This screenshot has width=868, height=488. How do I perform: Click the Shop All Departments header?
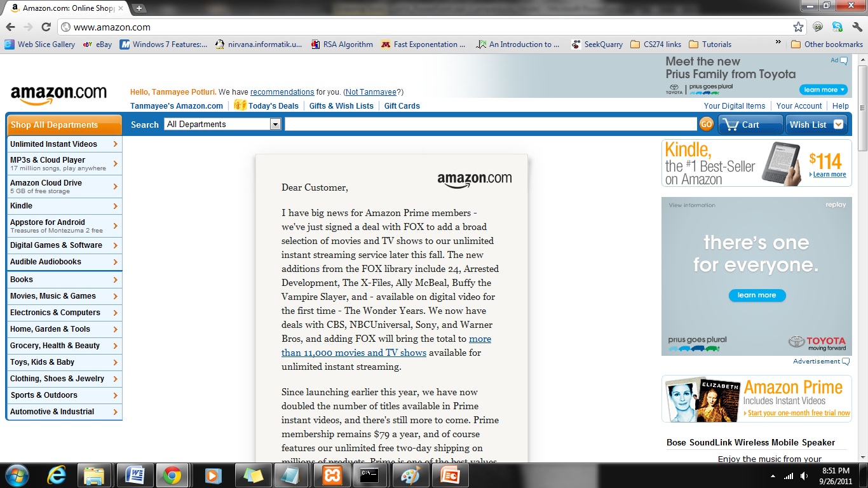coord(64,125)
